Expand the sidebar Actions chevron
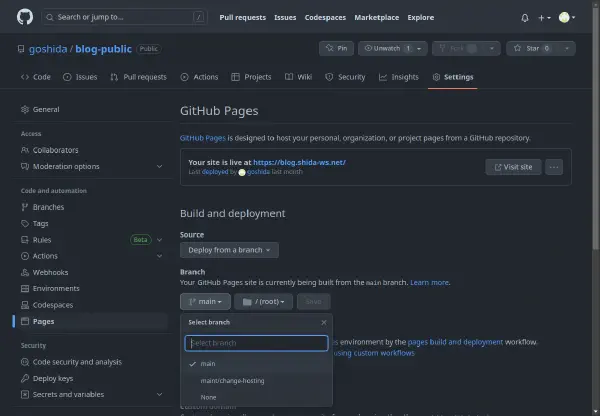600x416 pixels. click(x=160, y=256)
